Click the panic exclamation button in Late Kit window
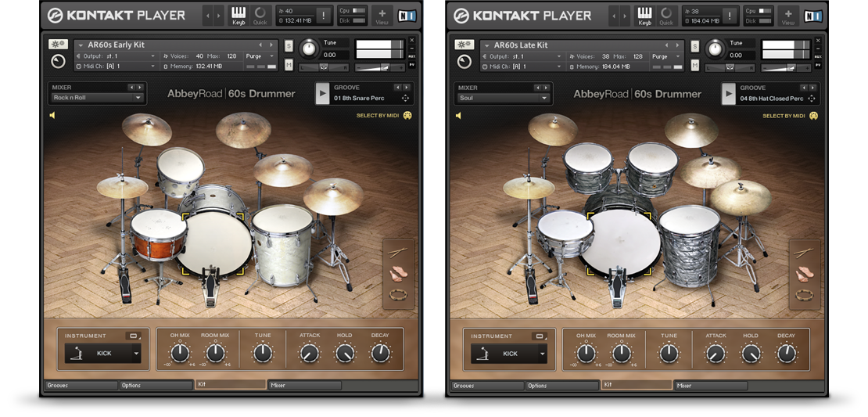Viewport: 868px width, 417px height. (x=729, y=16)
